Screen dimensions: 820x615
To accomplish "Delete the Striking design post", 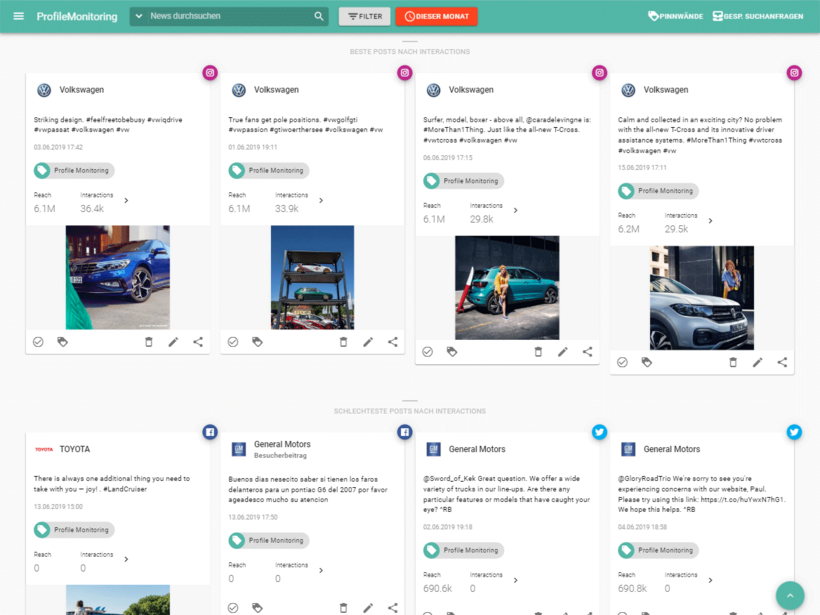I will 149,342.
